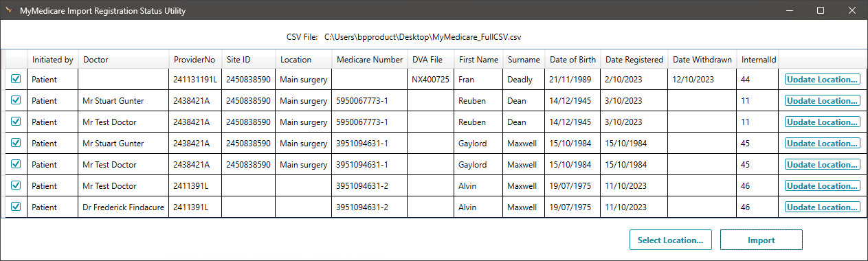The width and height of the screenshot is (868, 261).
Task: Update Location for Fran Deadly
Action: click(823, 80)
